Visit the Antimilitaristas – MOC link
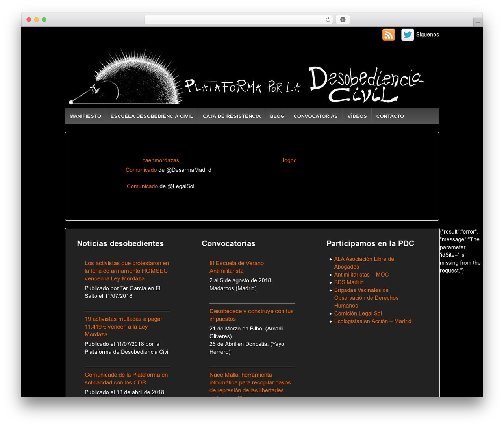This screenshot has width=504, height=427. pyautogui.click(x=361, y=275)
